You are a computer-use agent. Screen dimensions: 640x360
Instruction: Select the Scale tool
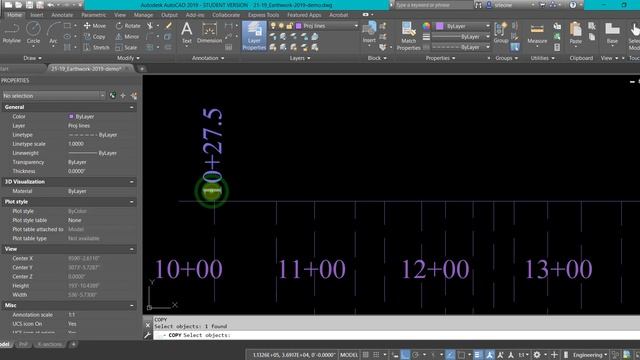point(126,47)
